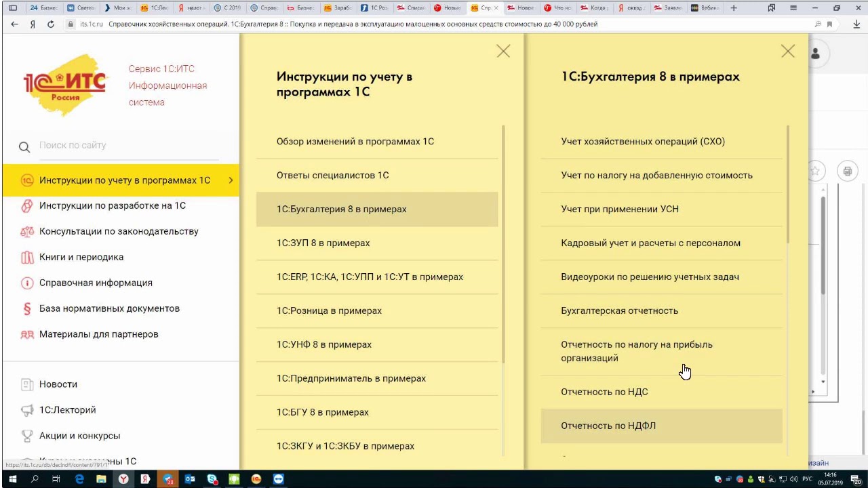
Task: Click the РУС keyboard language indicator
Action: [x=807, y=479]
